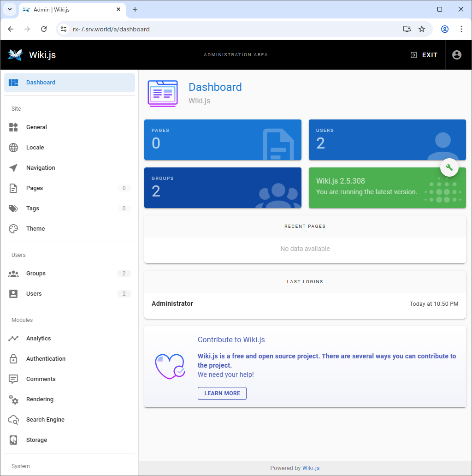
Task: Open the Groups admin section
Action: [36, 274]
